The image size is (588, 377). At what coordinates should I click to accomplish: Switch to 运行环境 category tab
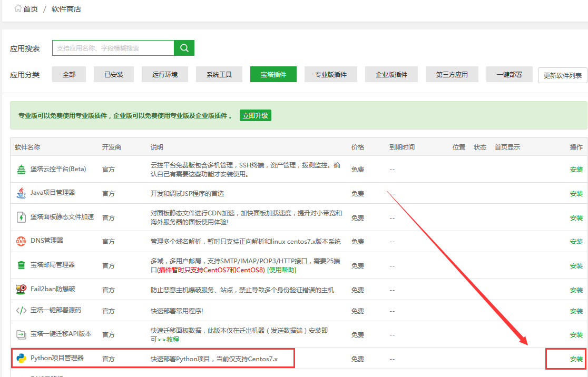tap(164, 75)
